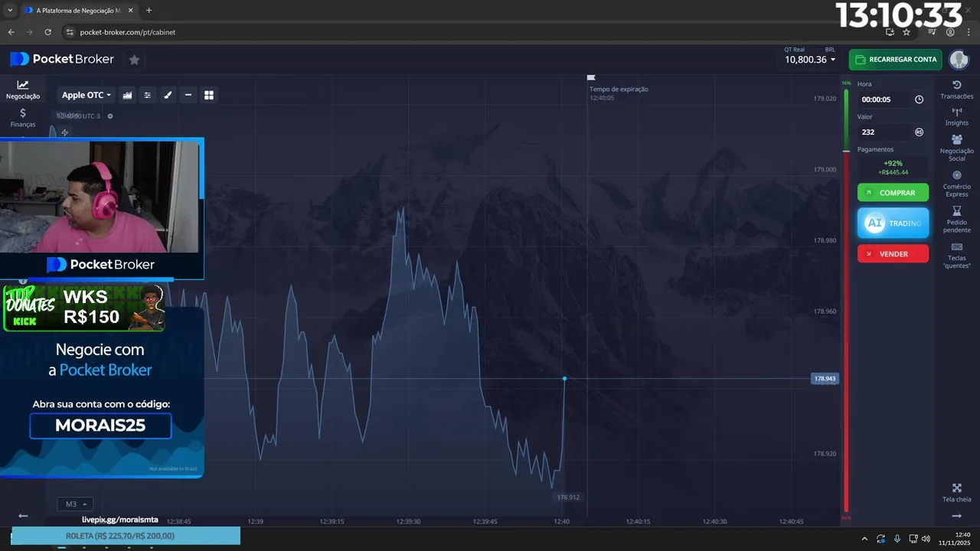
Task: Open the Comércio Express panel
Action: coord(956,184)
